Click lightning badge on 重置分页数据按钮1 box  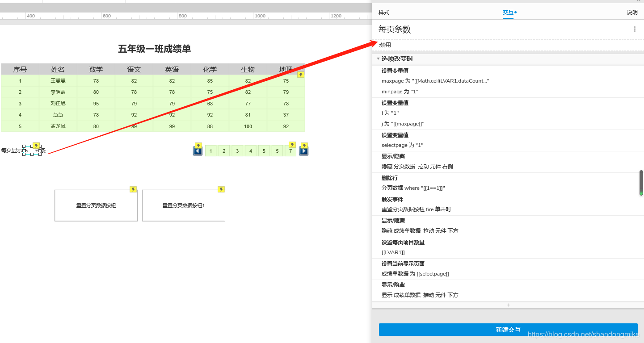[221, 189]
